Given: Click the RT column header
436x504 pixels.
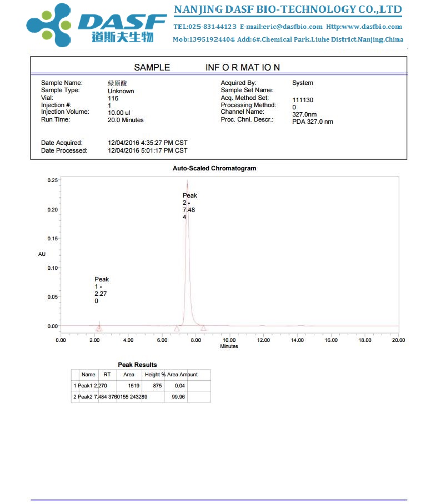Looking at the screenshot, I should [107, 375].
